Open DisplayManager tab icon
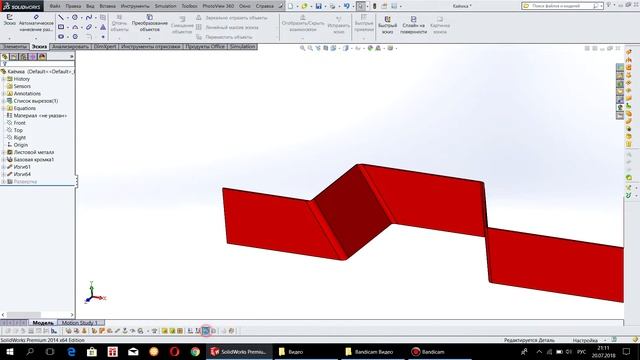 click(42, 57)
